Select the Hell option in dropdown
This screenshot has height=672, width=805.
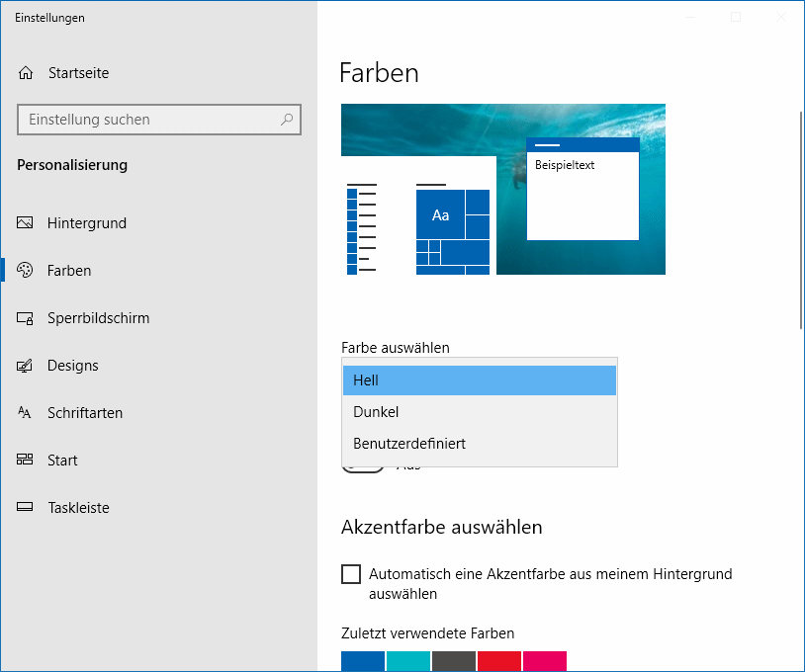[x=479, y=380]
